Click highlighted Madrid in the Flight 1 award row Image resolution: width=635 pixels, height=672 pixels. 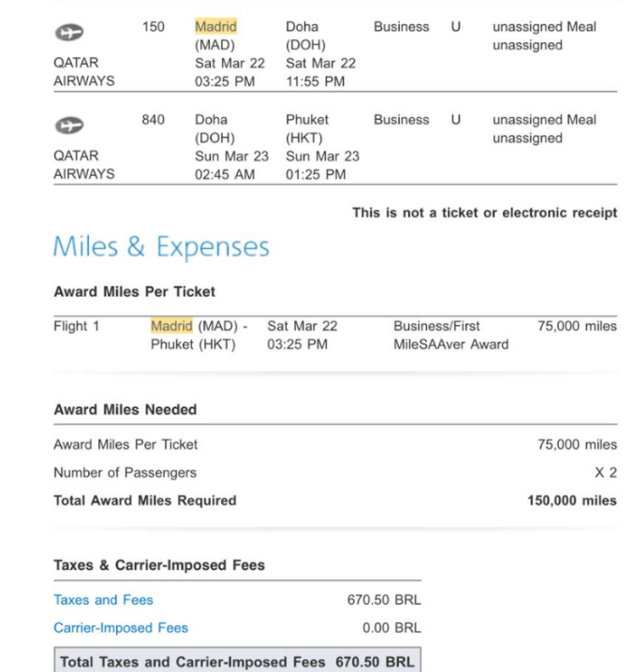(x=171, y=327)
